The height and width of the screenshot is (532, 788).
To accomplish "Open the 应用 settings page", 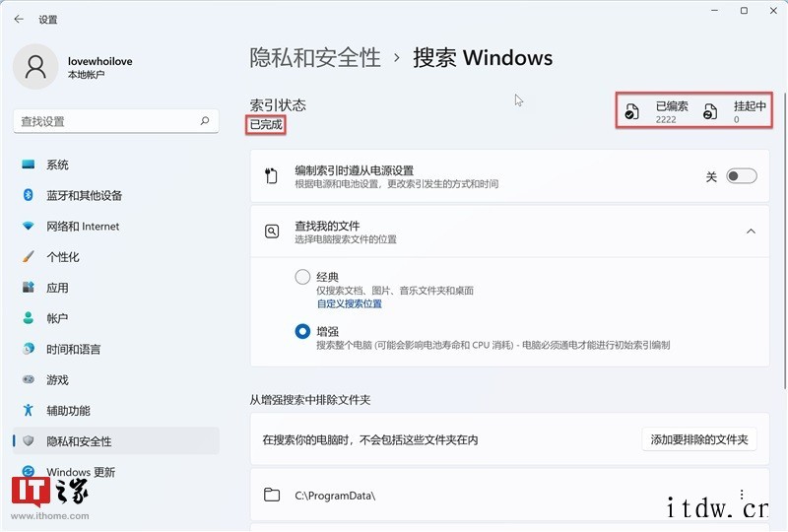I will point(116,287).
